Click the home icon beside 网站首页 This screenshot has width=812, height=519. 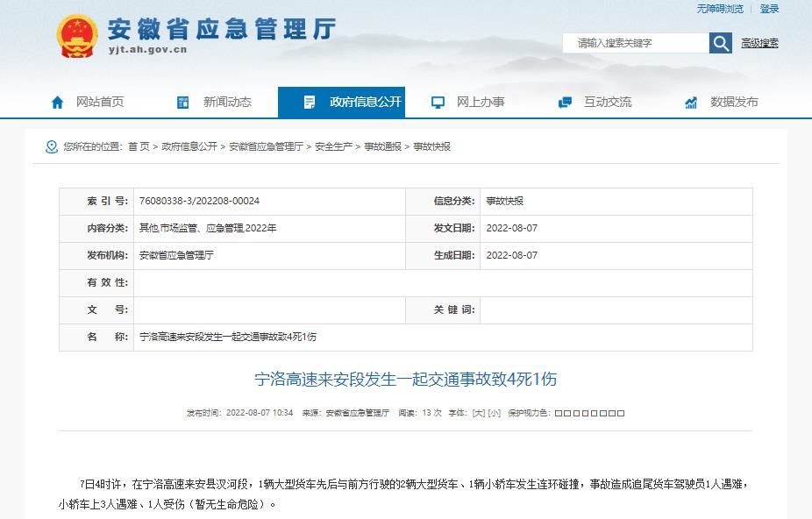(58, 103)
